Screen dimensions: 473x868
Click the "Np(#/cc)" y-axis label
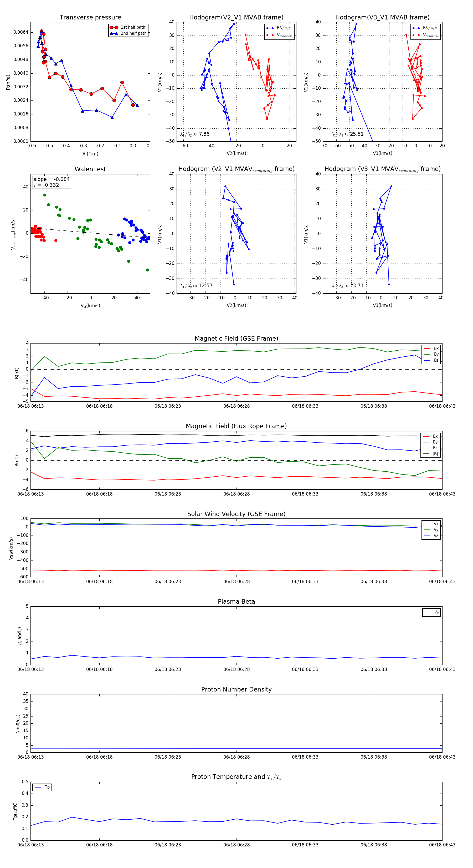18,723
